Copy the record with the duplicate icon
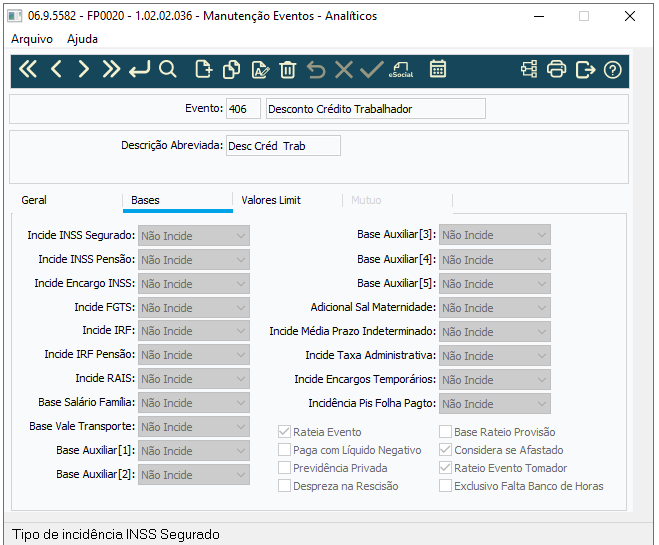The width and height of the screenshot is (659, 545). click(232, 69)
